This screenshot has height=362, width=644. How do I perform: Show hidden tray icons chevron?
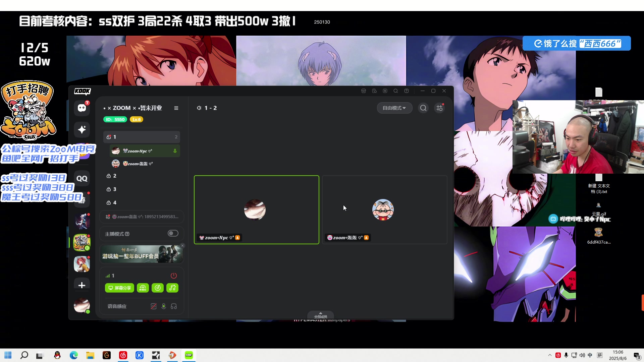click(550, 355)
